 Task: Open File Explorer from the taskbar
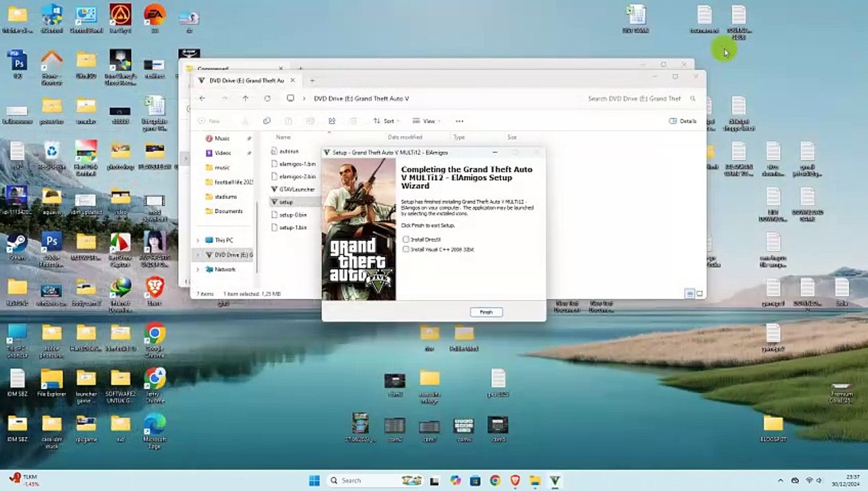coord(535,481)
